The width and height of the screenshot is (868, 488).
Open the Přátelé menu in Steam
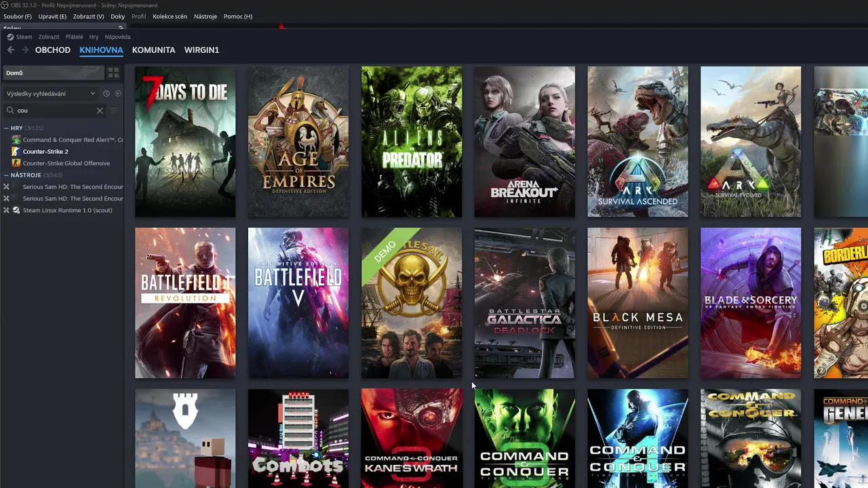[75, 37]
